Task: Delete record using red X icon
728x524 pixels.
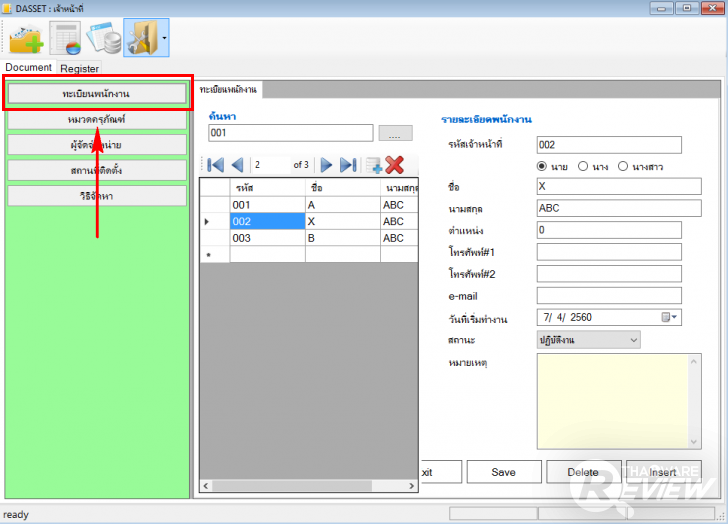Action: 395,165
